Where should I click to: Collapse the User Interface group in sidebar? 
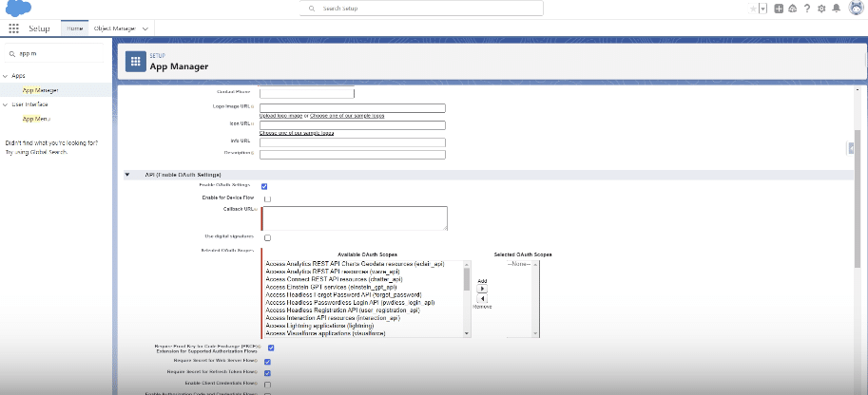point(5,104)
